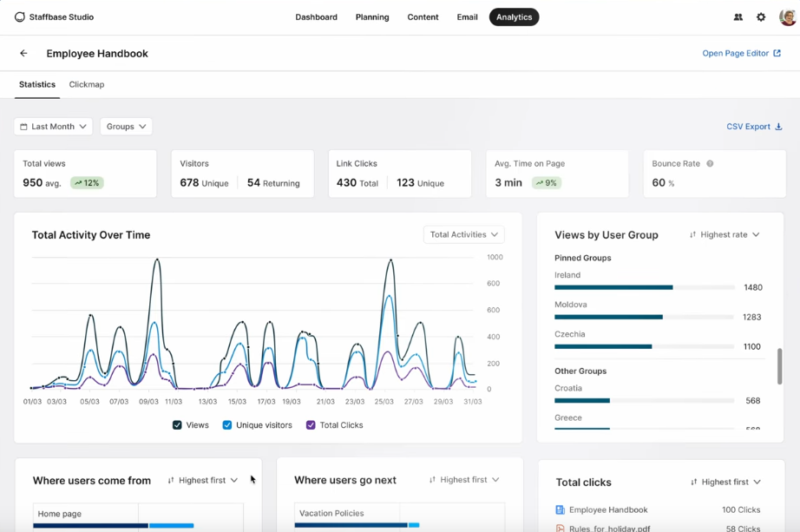The width and height of the screenshot is (800, 532).
Task: Click the User Group panel scrollbar
Action: tap(779, 366)
